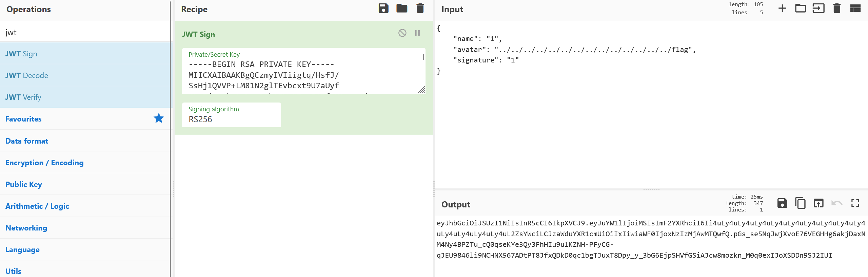The height and width of the screenshot is (277, 868).
Task: Open folder as input
Action: coord(801,8)
